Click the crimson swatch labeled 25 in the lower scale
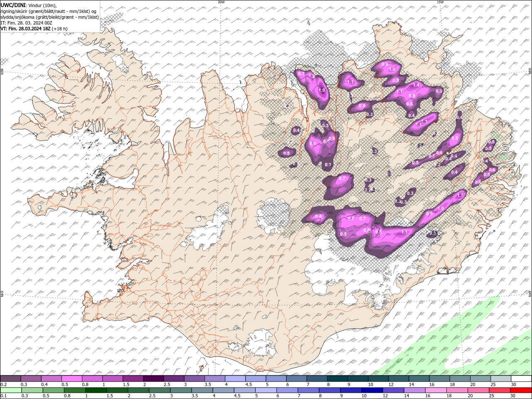This screenshot has width=532, height=399. [499, 390]
